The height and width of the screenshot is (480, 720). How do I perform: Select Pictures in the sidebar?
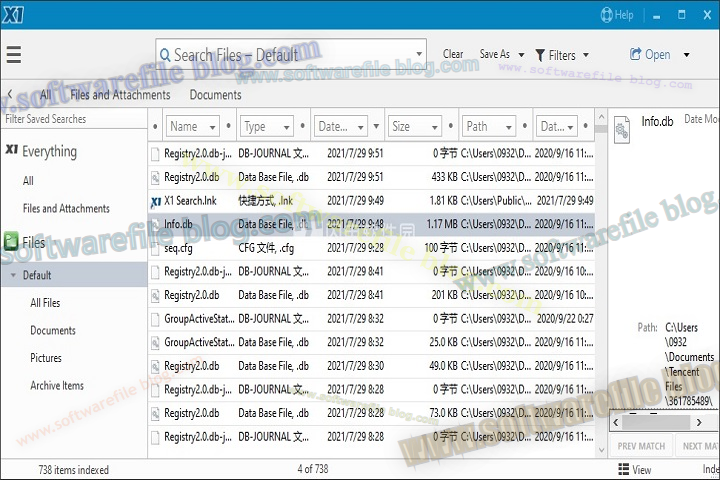click(45, 358)
